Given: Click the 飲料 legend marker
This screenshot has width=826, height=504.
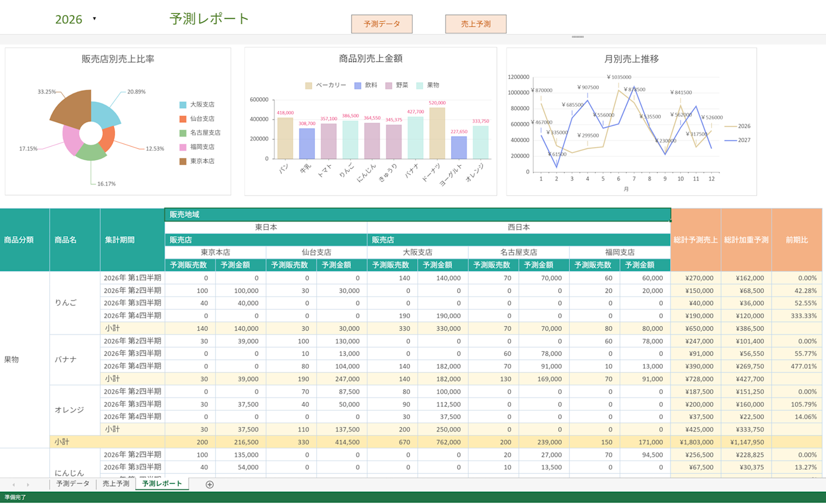Looking at the screenshot, I should coord(358,86).
